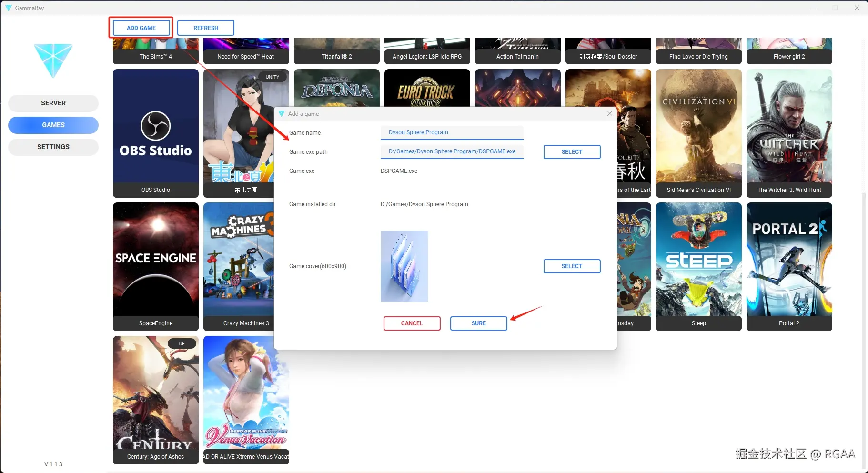The image size is (868, 473).
Task: Select the game exe path file
Action: coord(572,152)
